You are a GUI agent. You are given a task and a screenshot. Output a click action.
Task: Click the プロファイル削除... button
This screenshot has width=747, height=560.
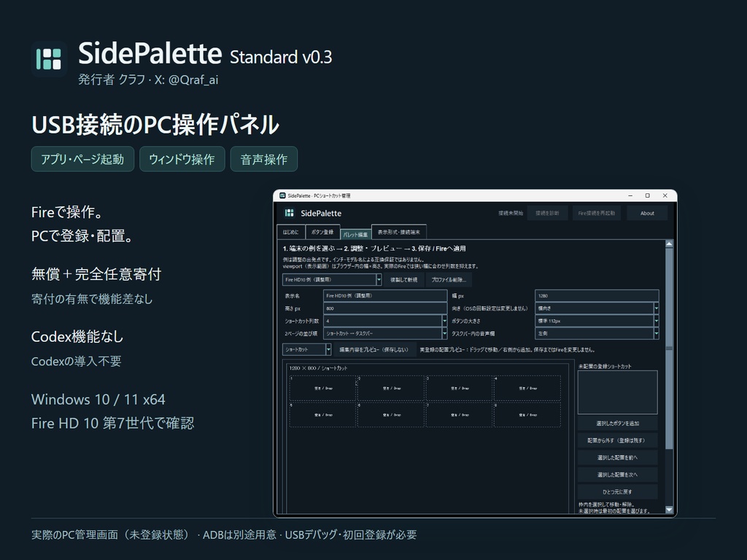click(x=449, y=279)
